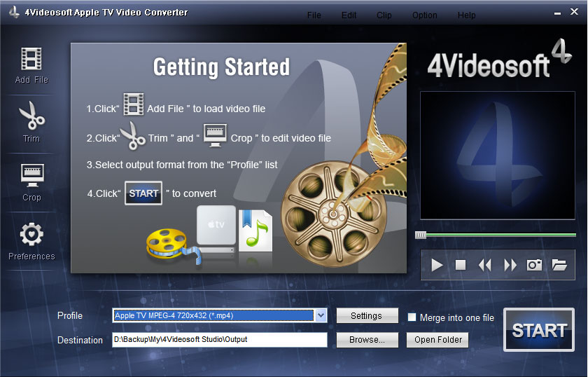Click the 4Videosoft app logo in title bar
588x377 pixels.
click(14, 12)
